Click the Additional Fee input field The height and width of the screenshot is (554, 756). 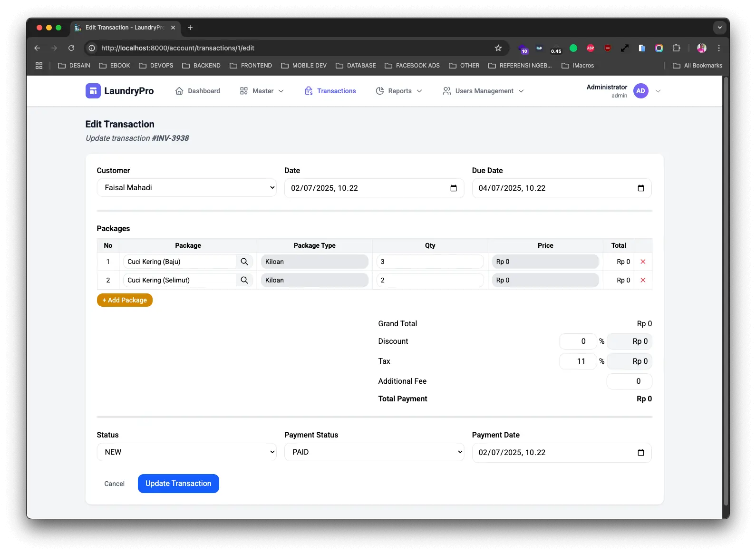629,381
